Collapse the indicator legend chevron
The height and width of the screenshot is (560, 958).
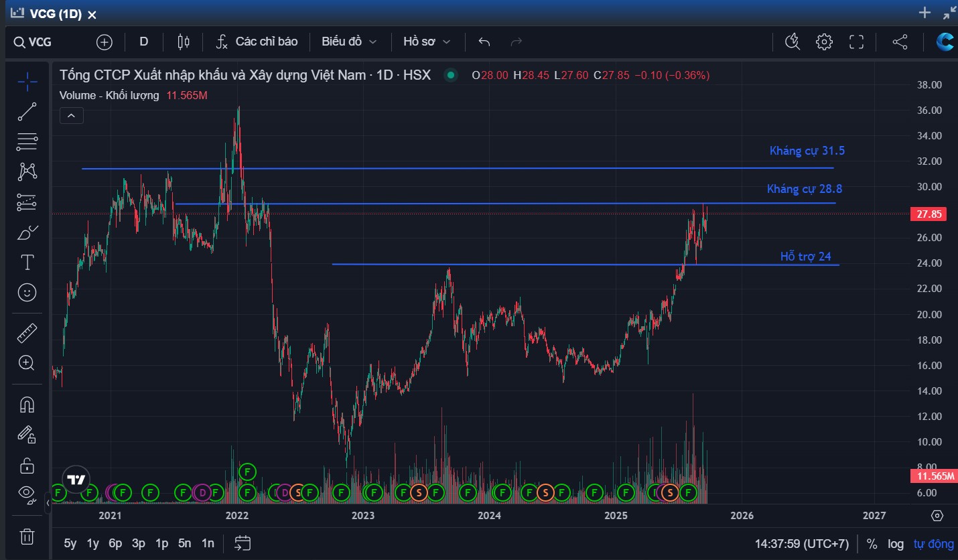(x=71, y=115)
